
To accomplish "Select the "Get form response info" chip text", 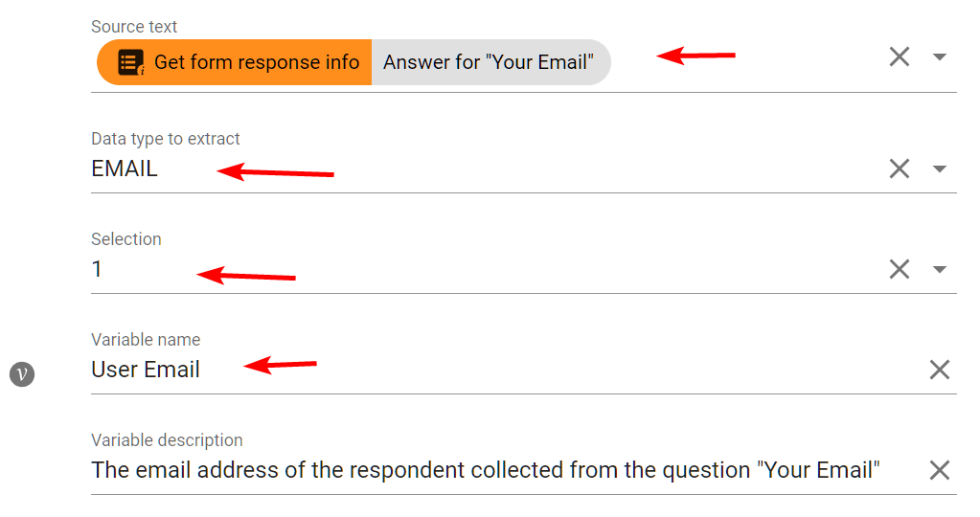I will (x=256, y=63).
